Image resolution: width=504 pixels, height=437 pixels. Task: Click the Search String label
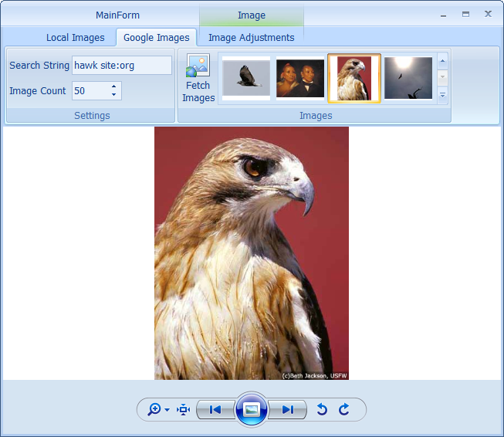click(39, 66)
